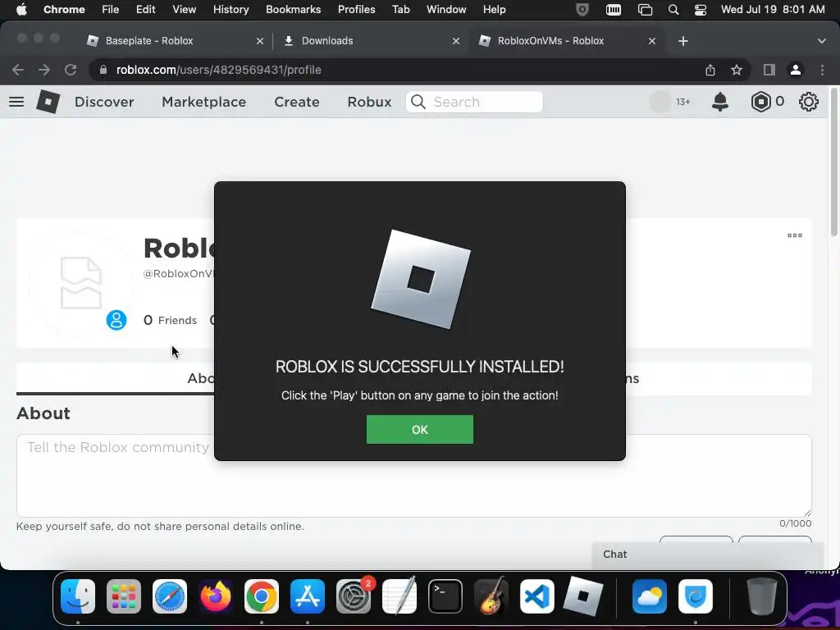
Task: Launch Roblox from the Dock
Action: [x=583, y=596]
